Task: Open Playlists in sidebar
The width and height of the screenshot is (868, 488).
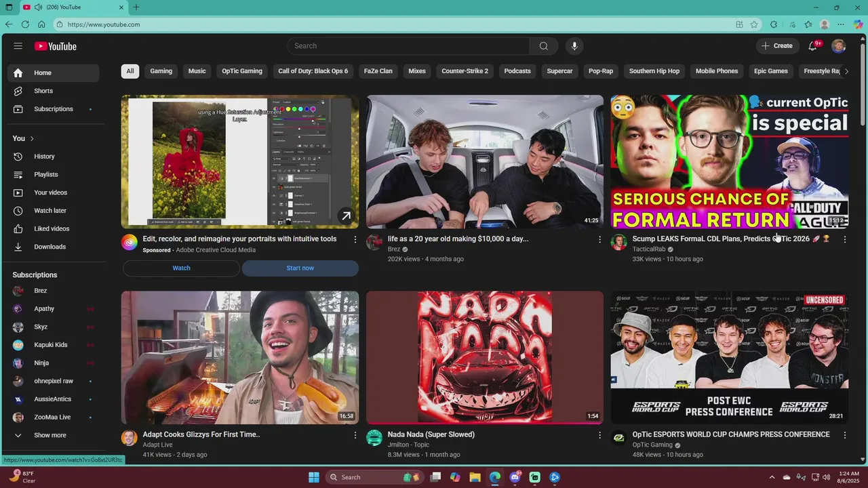Action: tap(54, 174)
